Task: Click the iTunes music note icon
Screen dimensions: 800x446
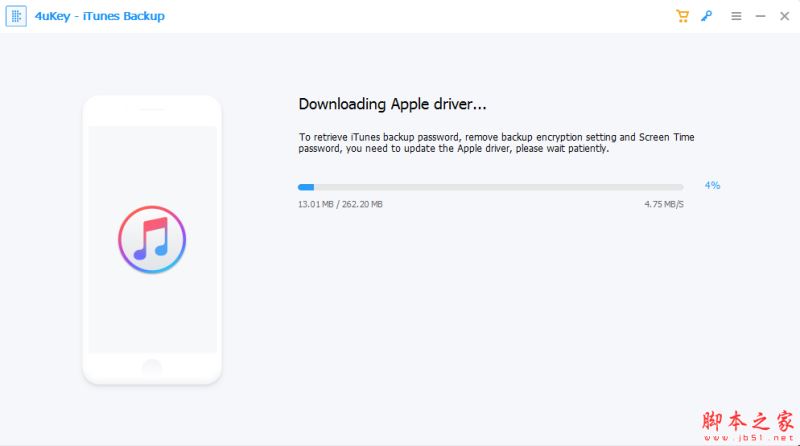Action: click(x=152, y=239)
